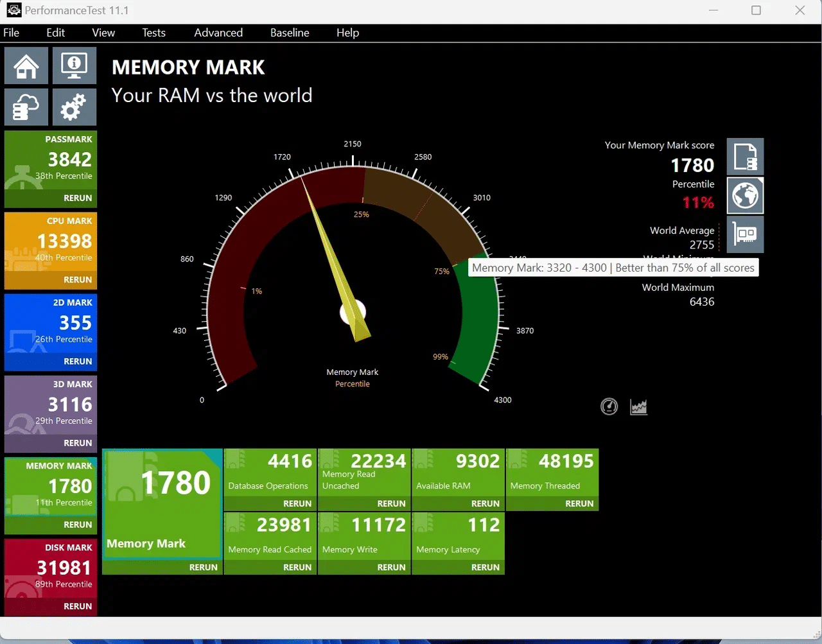Select the 2D Mark 355 tile
822x644 pixels.
[x=51, y=324]
